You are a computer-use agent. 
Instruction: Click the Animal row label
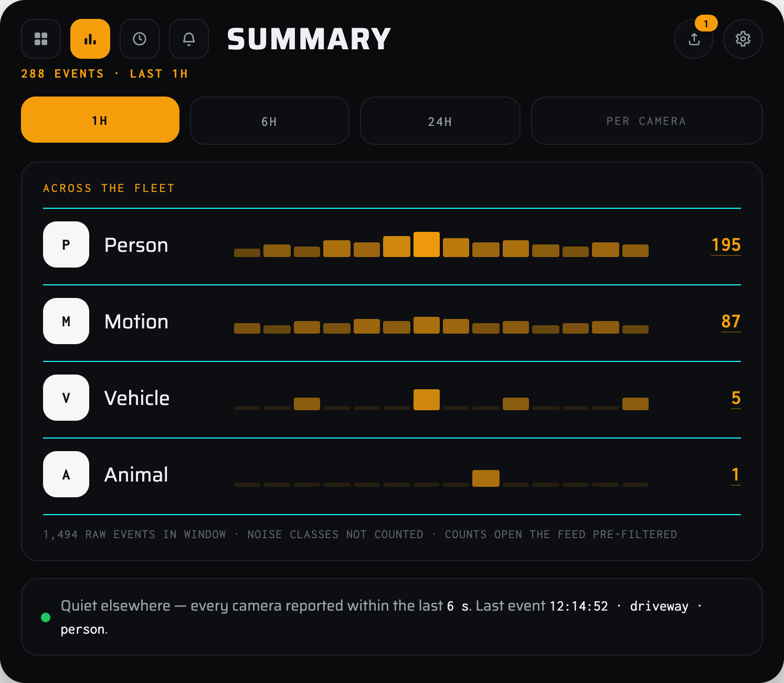(136, 475)
